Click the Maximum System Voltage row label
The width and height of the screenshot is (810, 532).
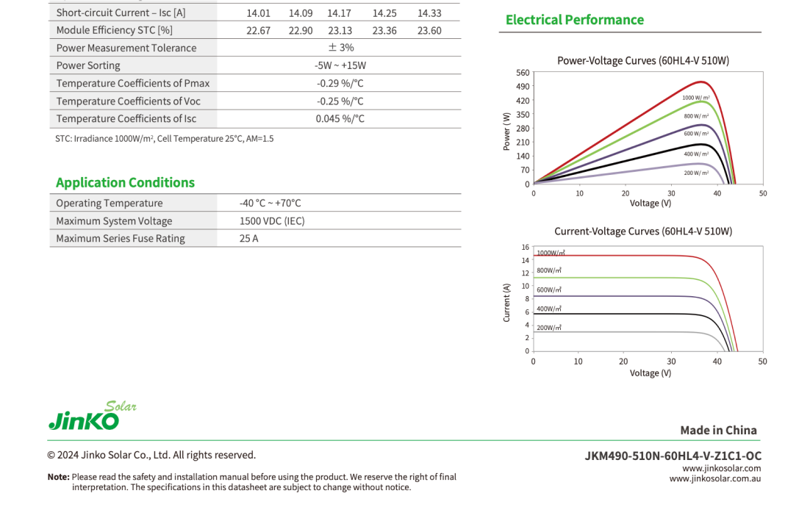click(x=114, y=220)
